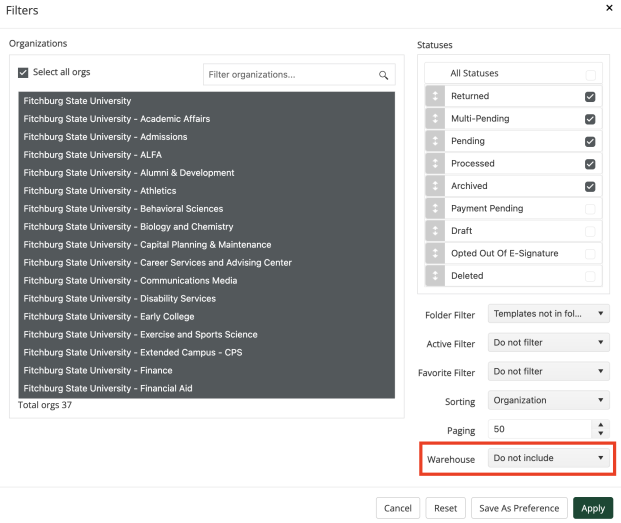Click Save As Preference button
Screen dimensions: 621x523
519,508
